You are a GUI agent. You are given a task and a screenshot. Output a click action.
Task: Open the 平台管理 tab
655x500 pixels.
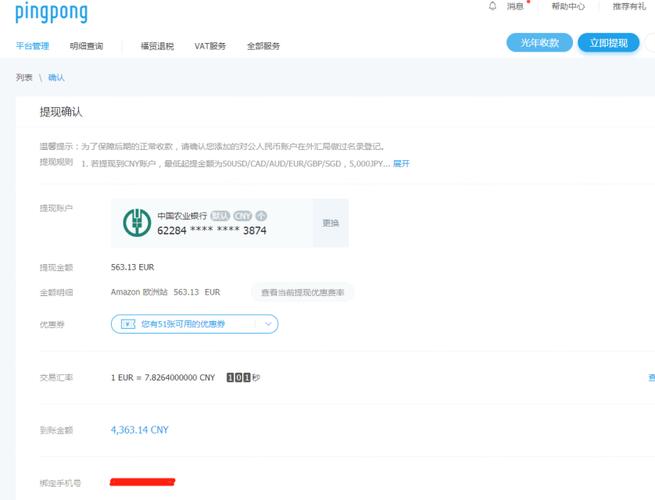(32, 46)
